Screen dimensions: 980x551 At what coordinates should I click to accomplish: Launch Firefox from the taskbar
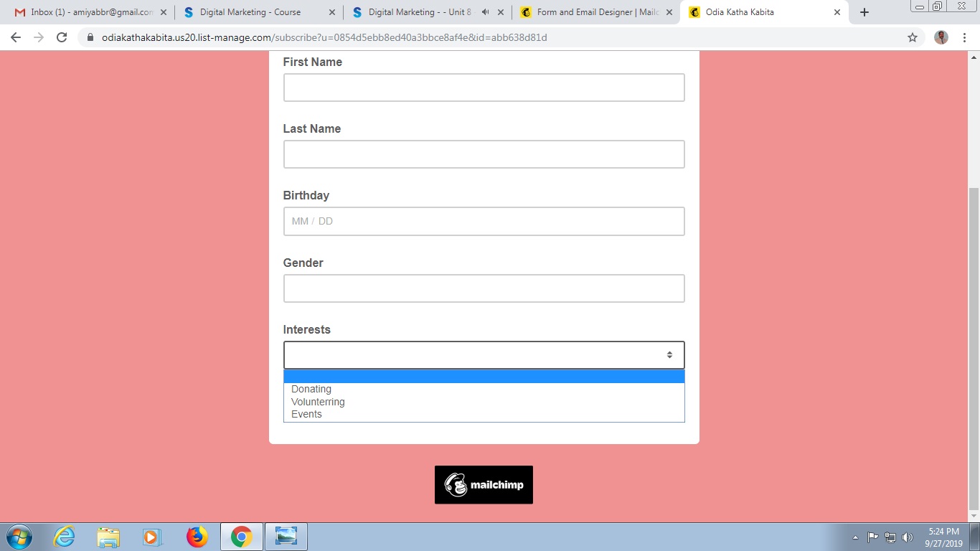196,537
